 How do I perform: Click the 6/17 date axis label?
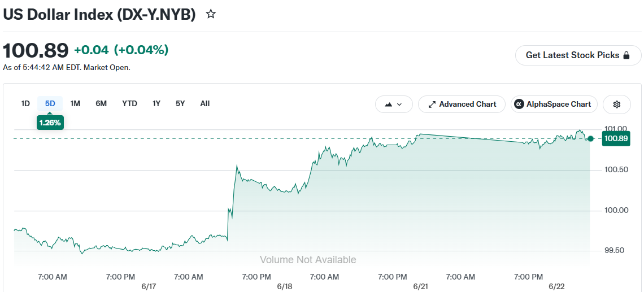pyautogui.click(x=148, y=286)
